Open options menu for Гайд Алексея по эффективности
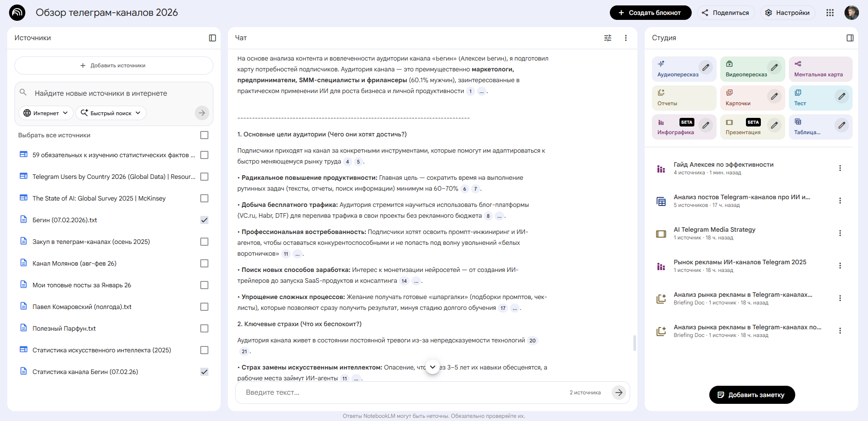The image size is (868, 421). pyautogui.click(x=840, y=168)
